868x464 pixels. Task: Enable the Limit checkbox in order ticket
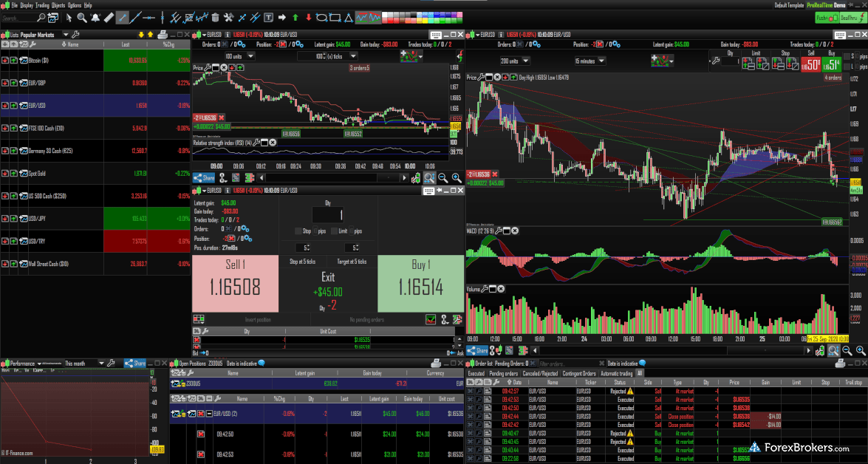pos(333,231)
